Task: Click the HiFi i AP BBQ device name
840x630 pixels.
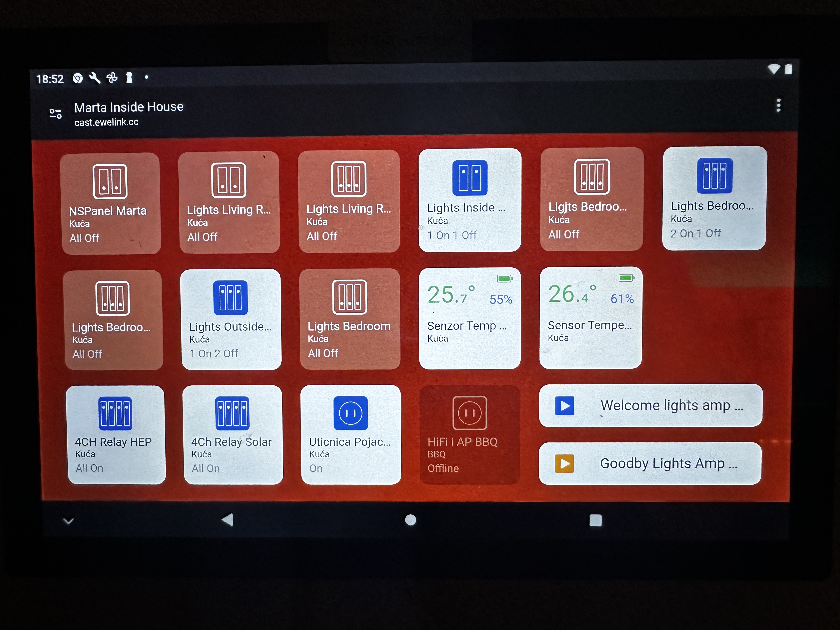Action: coord(462,442)
